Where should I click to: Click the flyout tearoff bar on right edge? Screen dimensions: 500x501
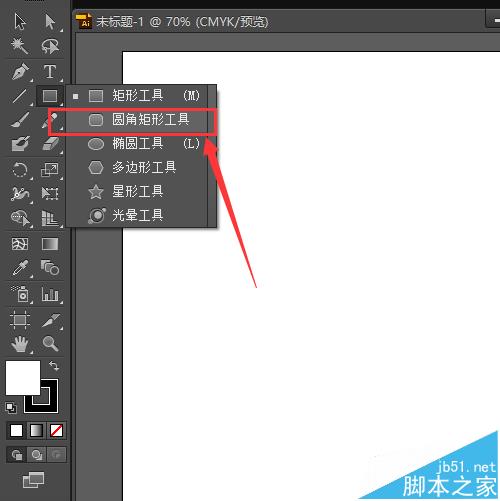[x=212, y=156]
